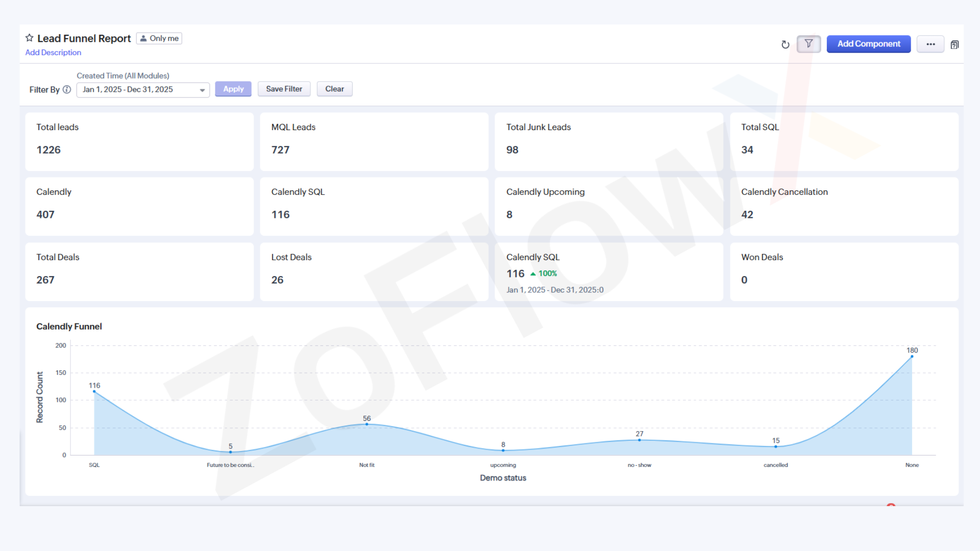The width and height of the screenshot is (980, 551).
Task: Toggle the filter funnel icon
Action: pos(808,44)
